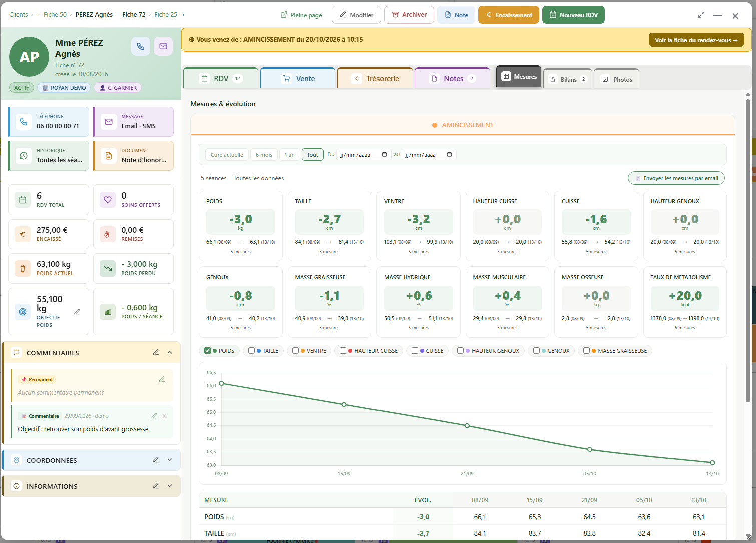This screenshot has width=756, height=543.
Task: Check the CUISSE chart series checkbox
Action: pyautogui.click(x=415, y=351)
